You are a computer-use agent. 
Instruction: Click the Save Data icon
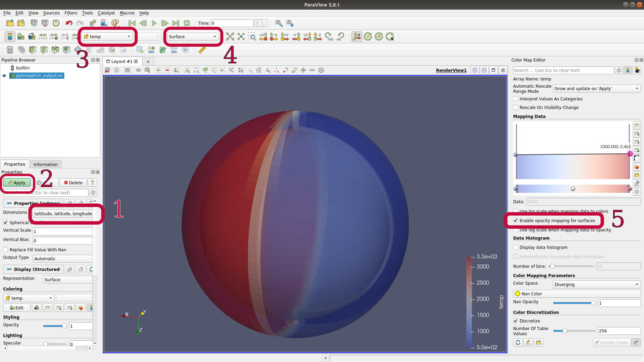[x=21, y=23]
